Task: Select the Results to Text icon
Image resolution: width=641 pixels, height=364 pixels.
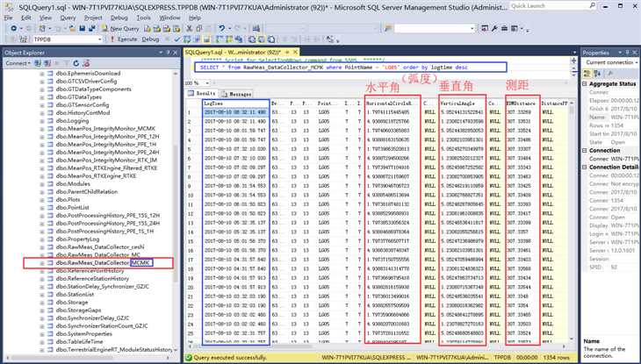Action: (252, 39)
